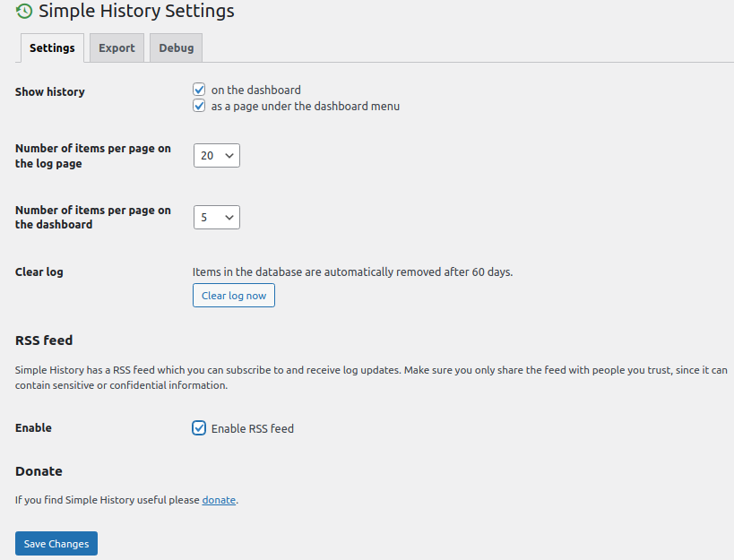Click 'Number of items per page on the log page' label
Viewport: 734px width, 560px height.
tap(93, 156)
